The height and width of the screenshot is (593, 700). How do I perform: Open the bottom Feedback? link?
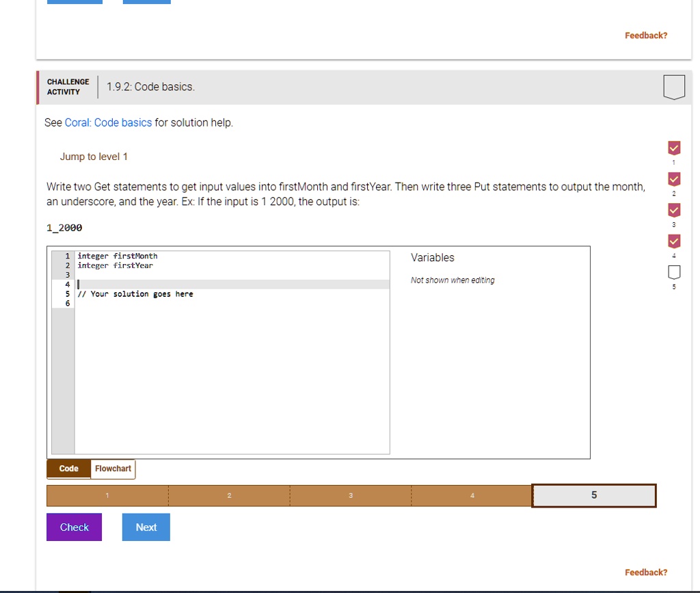click(645, 572)
